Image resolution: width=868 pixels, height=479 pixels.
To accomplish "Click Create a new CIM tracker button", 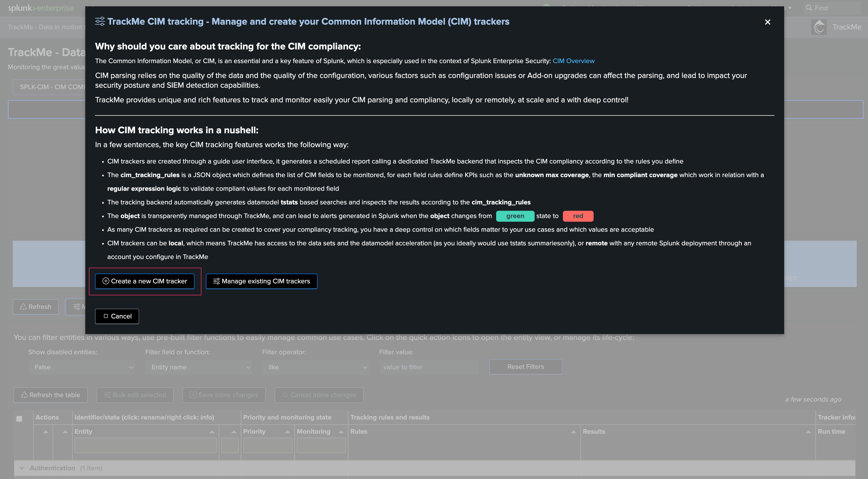I will point(145,281).
